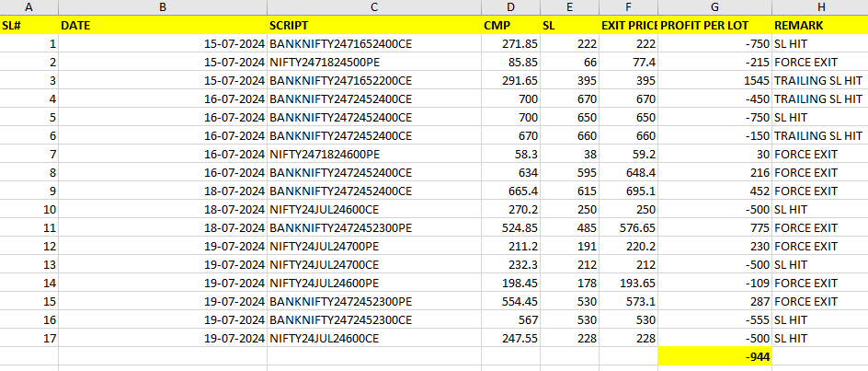
Task: Select profit cell 775
Action: [714, 228]
